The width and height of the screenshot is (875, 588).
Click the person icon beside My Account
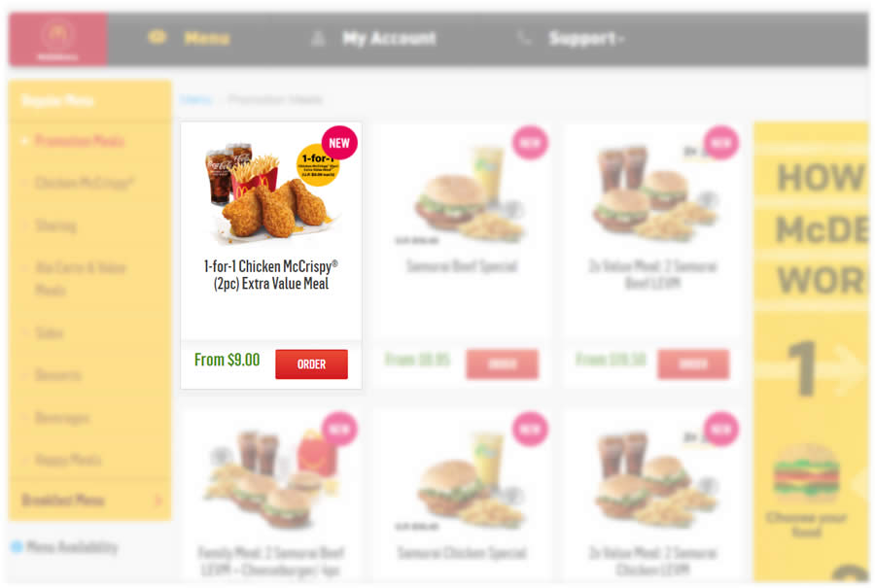click(x=318, y=38)
